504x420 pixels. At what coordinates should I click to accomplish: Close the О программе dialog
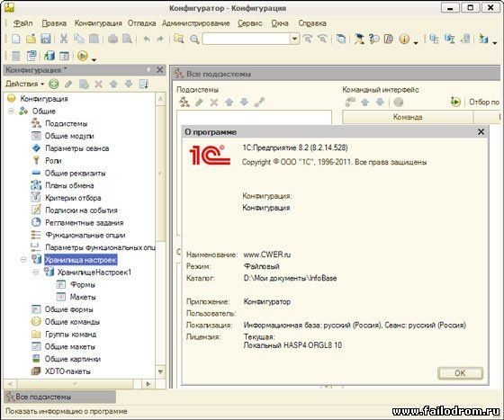481,131
